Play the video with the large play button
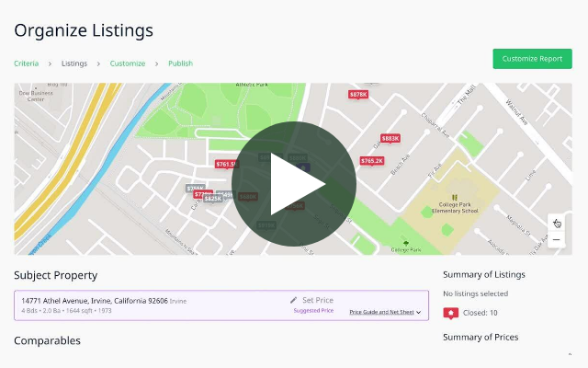 [294, 184]
